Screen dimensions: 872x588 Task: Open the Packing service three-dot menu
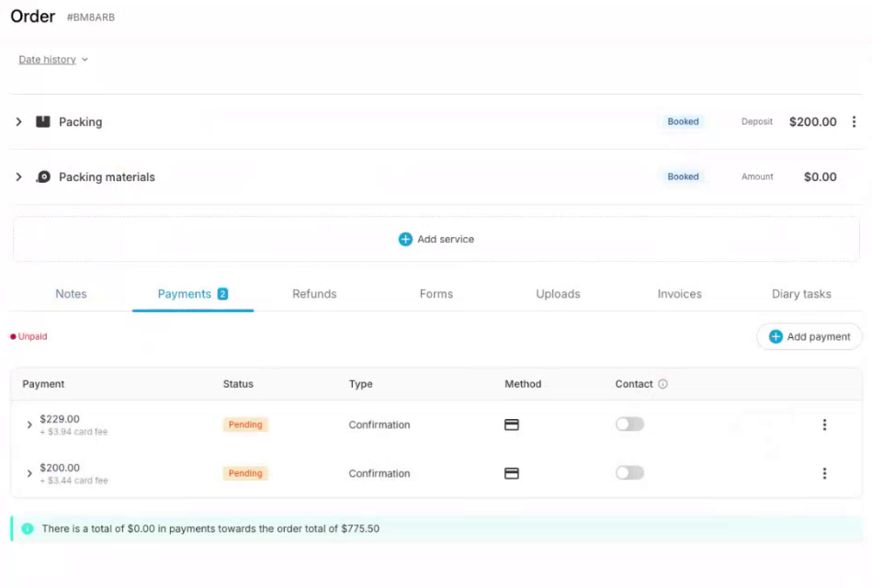coord(854,121)
